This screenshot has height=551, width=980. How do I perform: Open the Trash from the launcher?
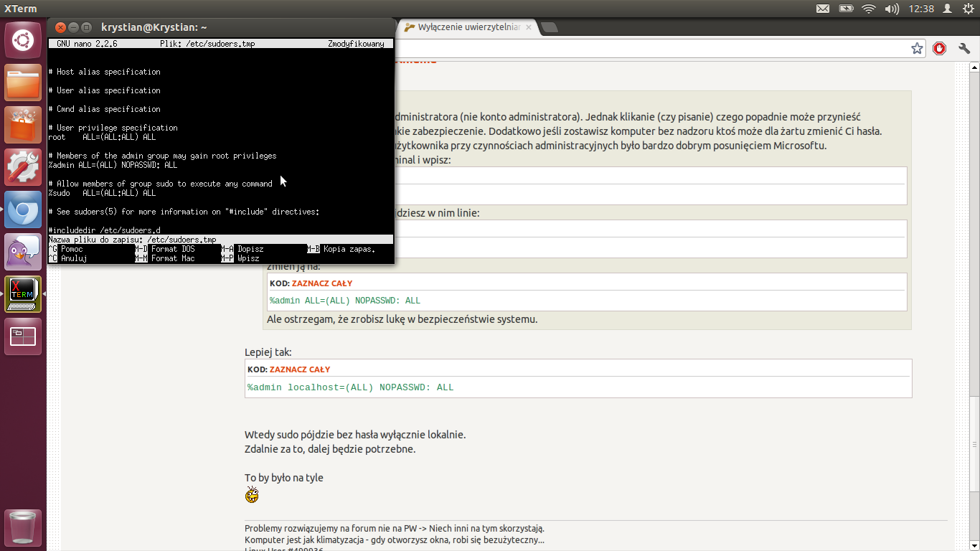[23, 529]
